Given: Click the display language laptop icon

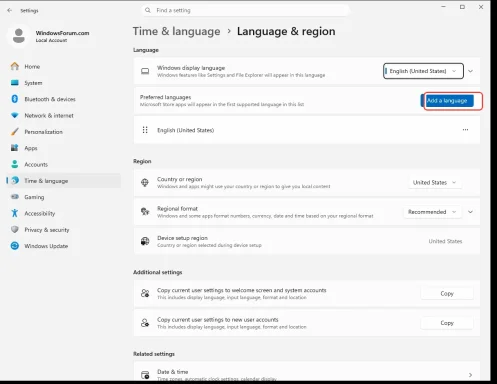Looking at the screenshot, I should click(145, 71).
